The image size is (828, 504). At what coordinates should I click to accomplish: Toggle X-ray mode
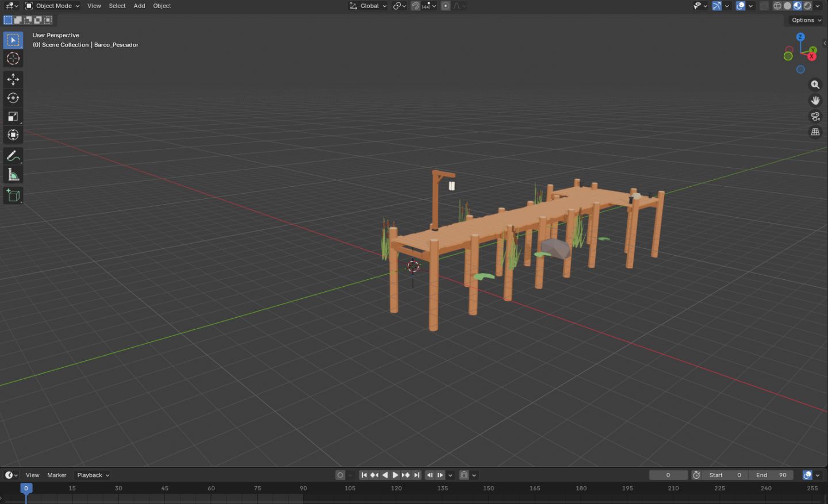coord(764,6)
